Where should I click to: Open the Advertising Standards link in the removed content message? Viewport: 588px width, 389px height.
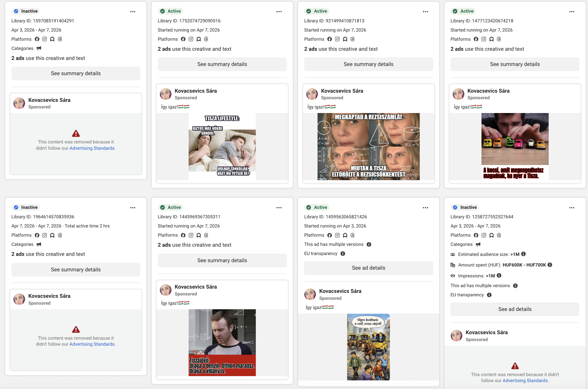tap(92, 148)
